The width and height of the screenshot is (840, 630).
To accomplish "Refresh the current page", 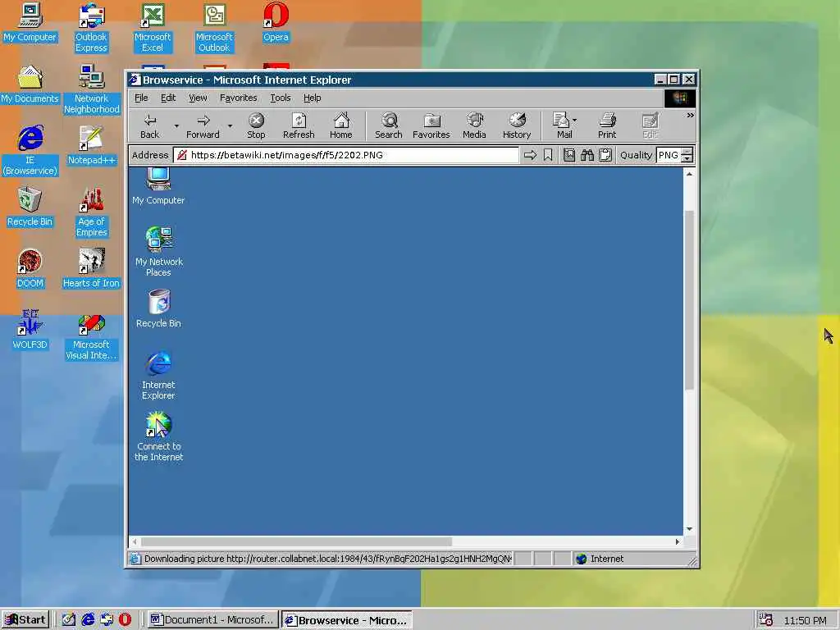I will tap(299, 126).
